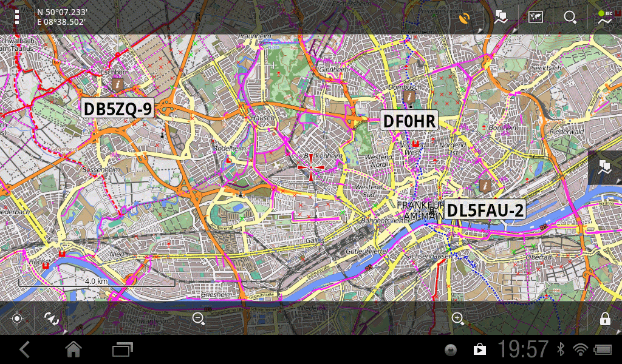Open the main menu three-dot button
Viewport: 622px width, 364px height.
[x=16, y=17]
